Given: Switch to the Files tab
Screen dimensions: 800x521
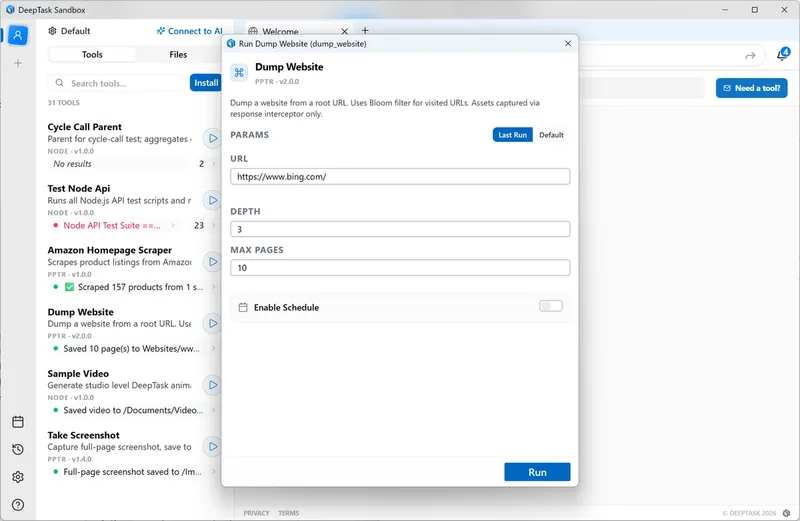Looking at the screenshot, I should tap(178, 55).
